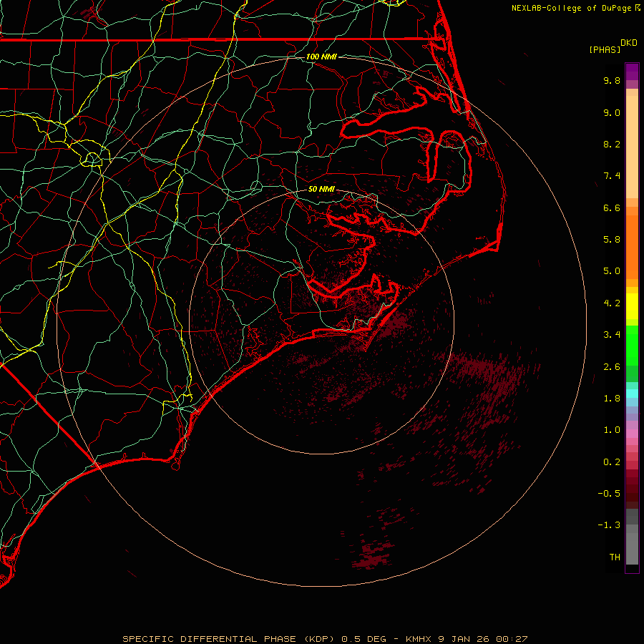644x644 pixels.
Task: Click the DKD legend title
Action: pyautogui.click(x=629, y=43)
